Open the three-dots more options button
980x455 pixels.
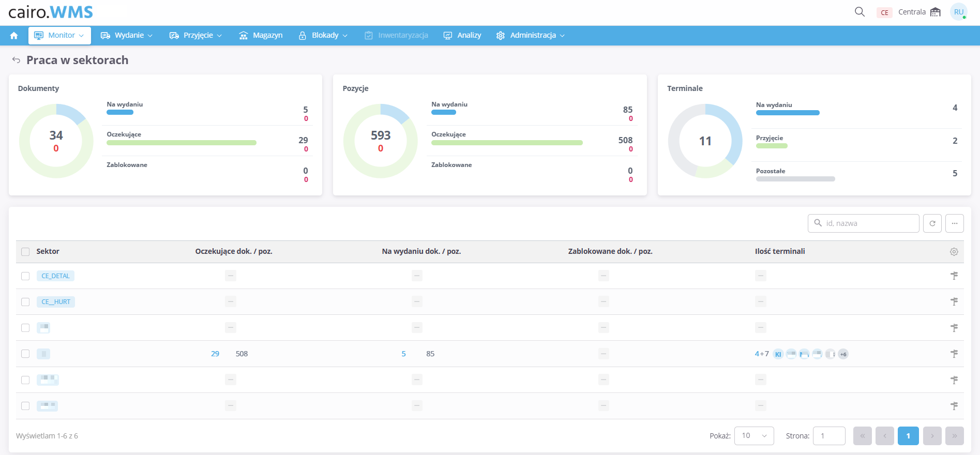click(955, 223)
